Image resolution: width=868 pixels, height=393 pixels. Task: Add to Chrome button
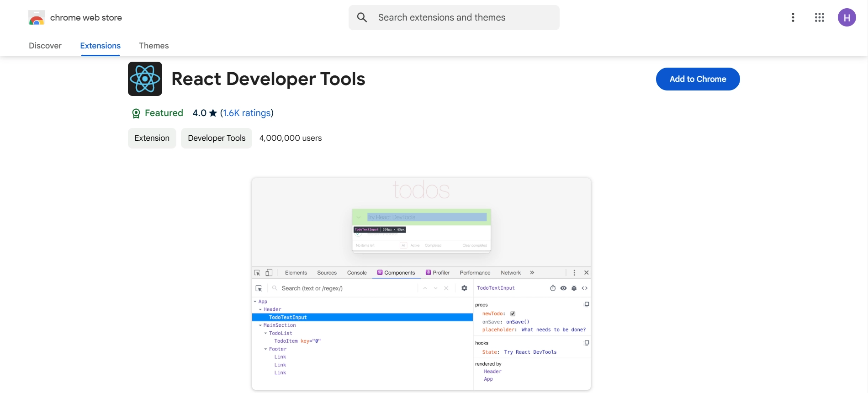pos(698,79)
